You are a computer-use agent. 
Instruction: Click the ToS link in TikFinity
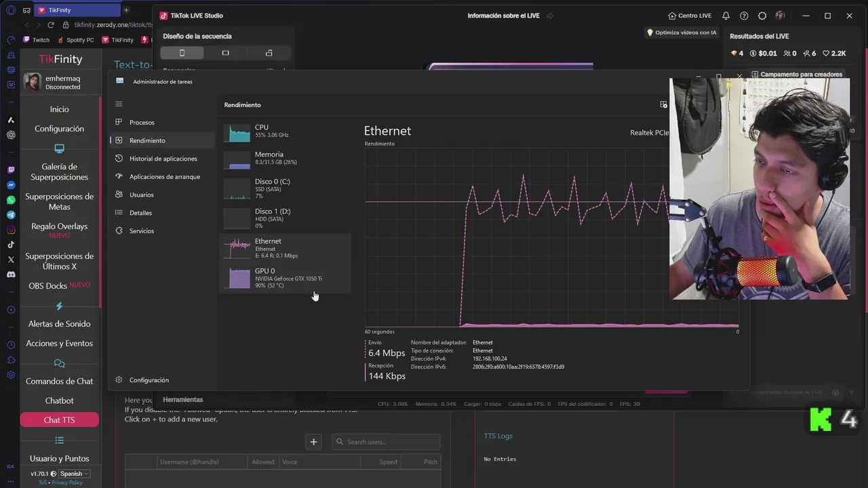43,483
